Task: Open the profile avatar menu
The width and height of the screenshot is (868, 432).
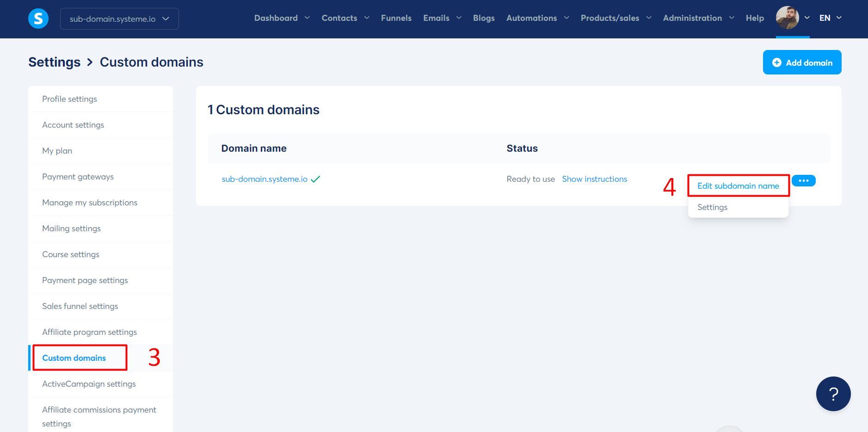Action: tap(788, 19)
